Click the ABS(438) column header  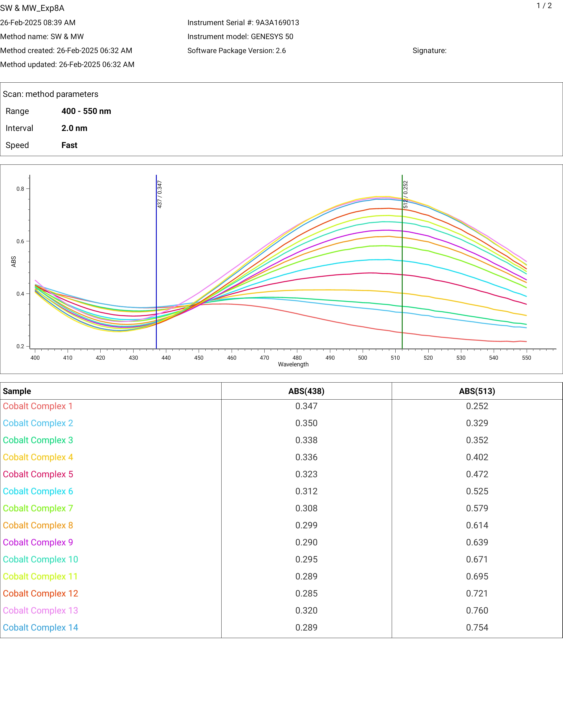pyautogui.click(x=306, y=391)
